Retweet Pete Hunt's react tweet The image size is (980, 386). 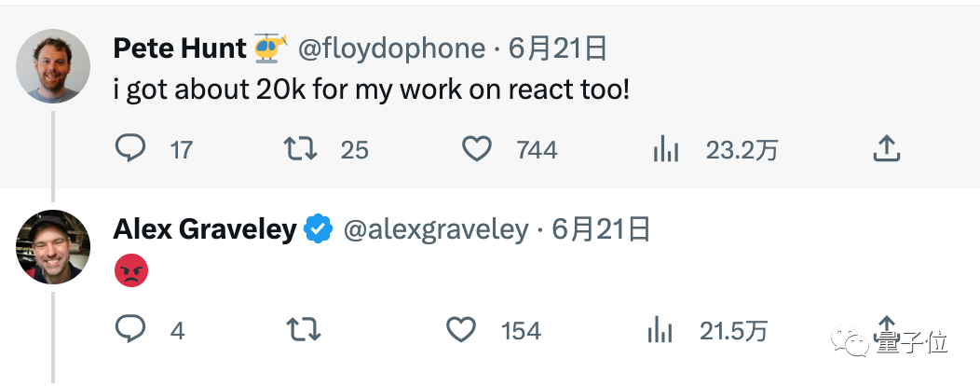pyautogui.click(x=301, y=149)
